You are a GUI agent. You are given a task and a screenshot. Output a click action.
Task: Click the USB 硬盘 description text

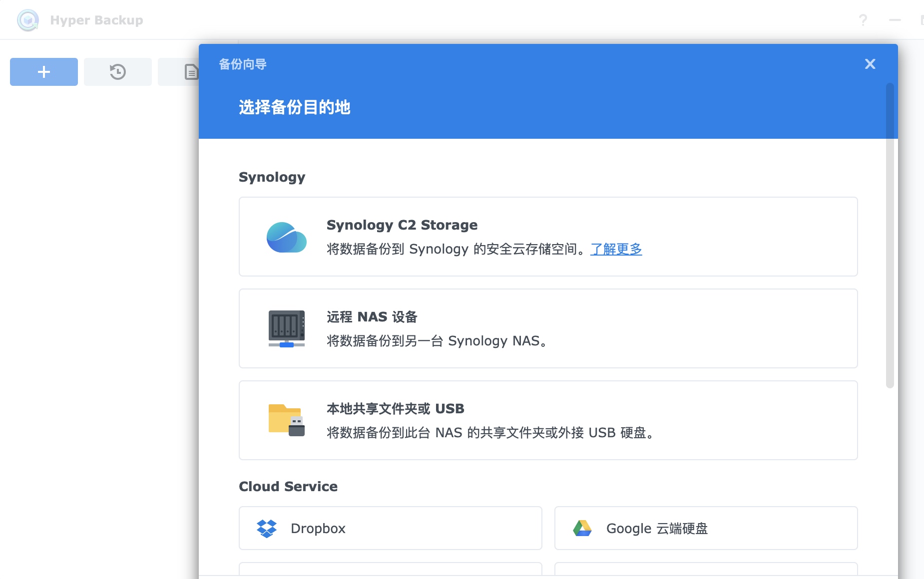pyautogui.click(x=491, y=433)
